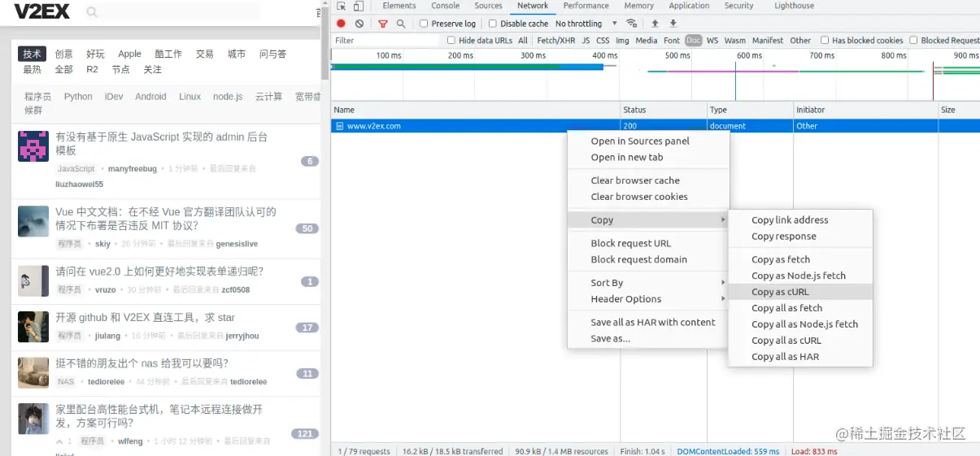The height and width of the screenshot is (456, 980).
Task: Check Hide data URLs
Action: [451, 40]
